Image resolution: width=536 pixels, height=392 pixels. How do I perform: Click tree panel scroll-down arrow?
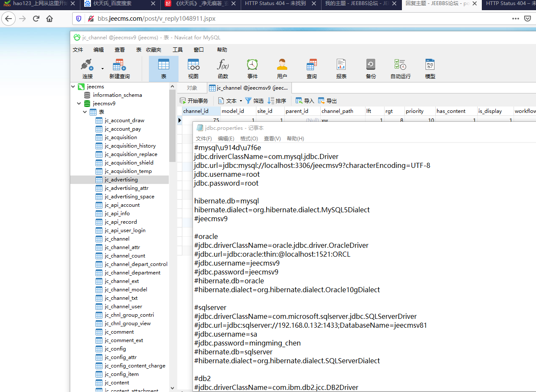pos(172,388)
